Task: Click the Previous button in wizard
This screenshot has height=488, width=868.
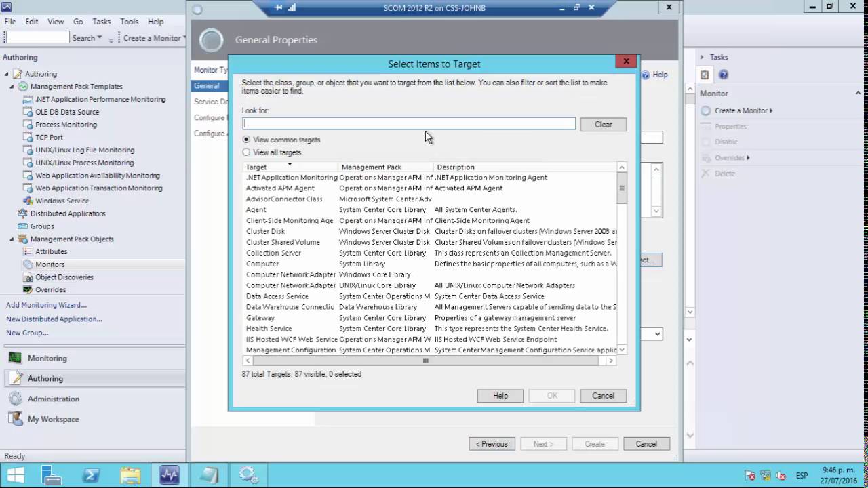Action: click(x=492, y=444)
